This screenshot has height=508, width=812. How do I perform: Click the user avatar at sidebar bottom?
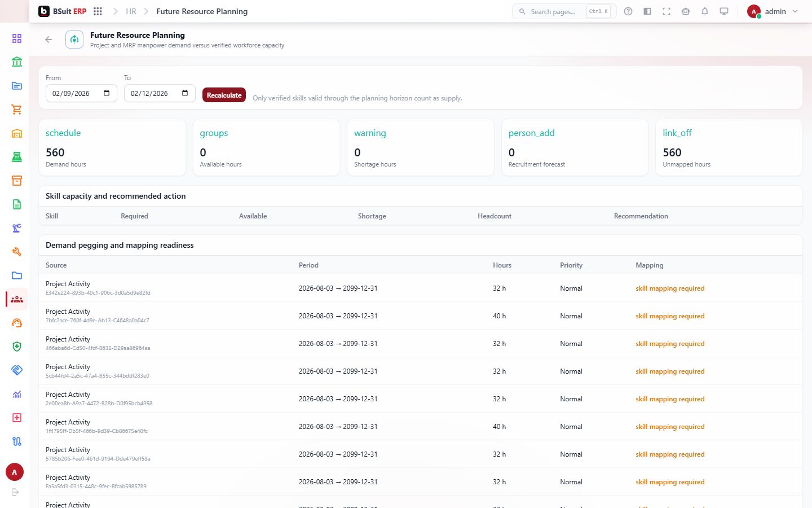click(15, 472)
